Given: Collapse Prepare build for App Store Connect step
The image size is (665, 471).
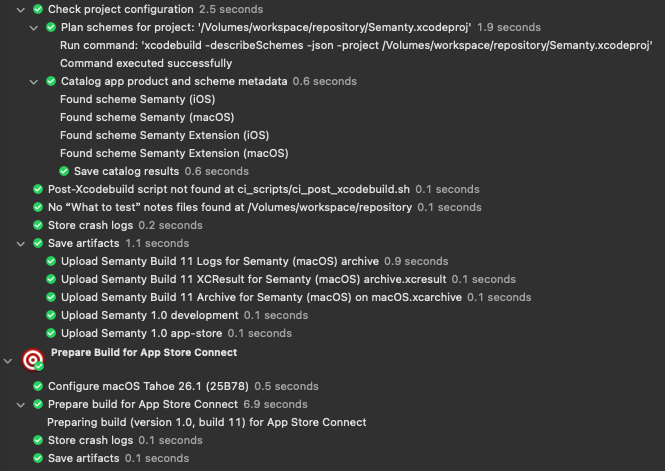Looking at the screenshot, I should [22, 405].
